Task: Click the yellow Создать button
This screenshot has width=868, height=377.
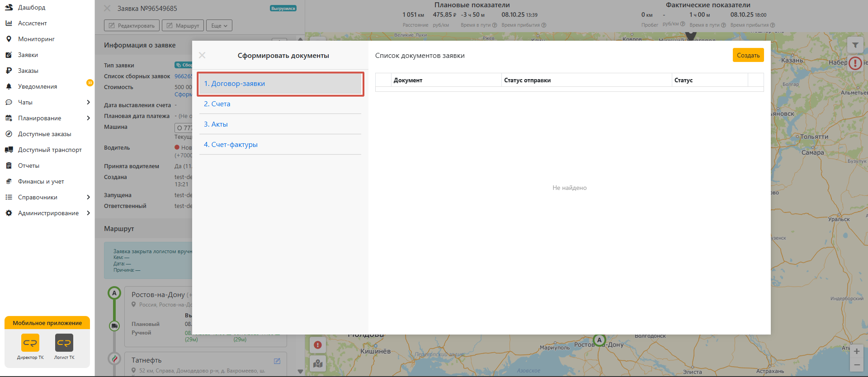Action: coord(748,55)
